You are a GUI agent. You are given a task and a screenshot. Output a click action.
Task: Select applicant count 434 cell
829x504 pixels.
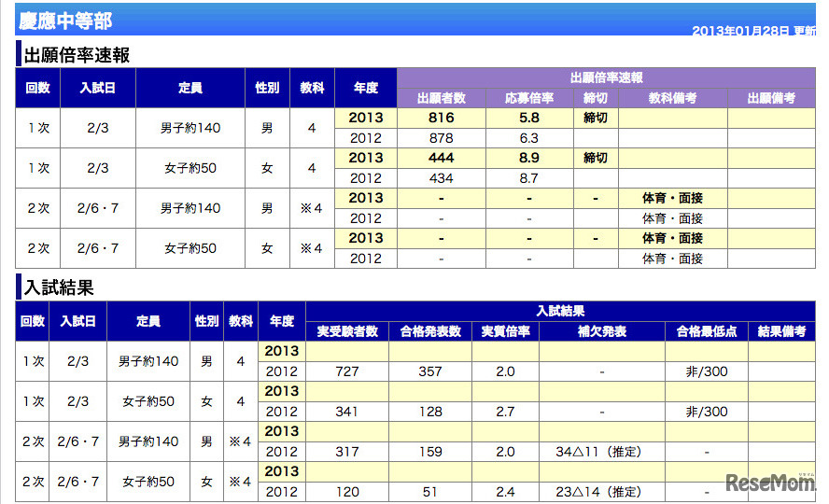[441, 178]
